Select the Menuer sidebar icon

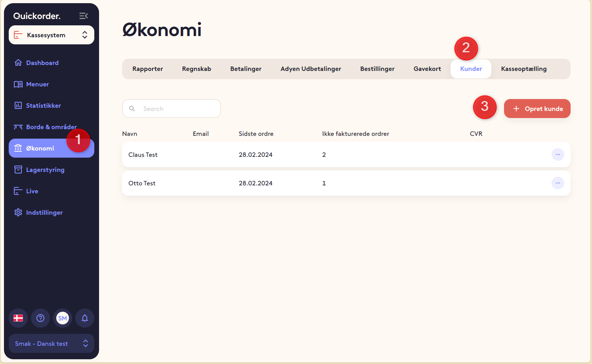tap(37, 84)
